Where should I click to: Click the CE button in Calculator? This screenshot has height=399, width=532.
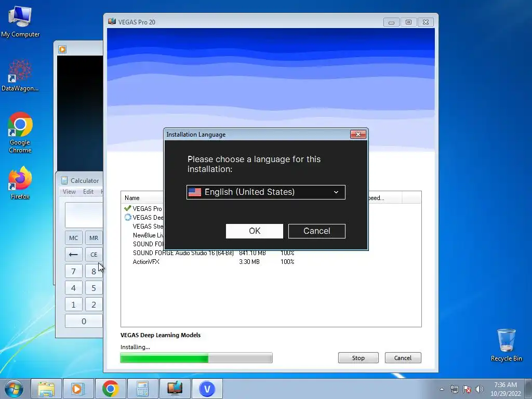coord(94,255)
